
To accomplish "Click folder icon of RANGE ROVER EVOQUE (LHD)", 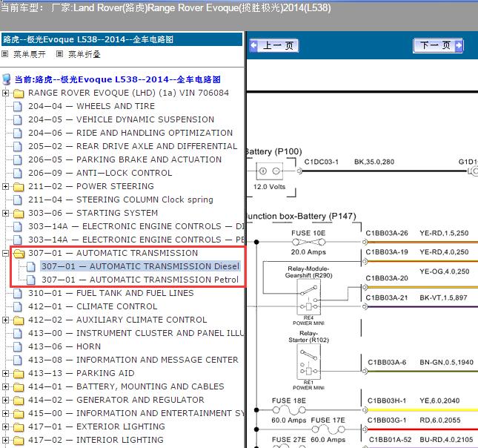I will click(19, 93).
